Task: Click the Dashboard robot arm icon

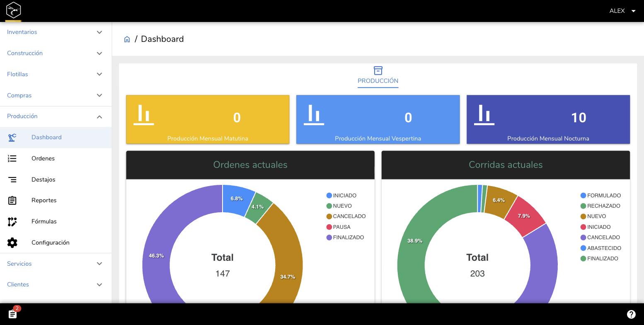Action: pos(12,137)
